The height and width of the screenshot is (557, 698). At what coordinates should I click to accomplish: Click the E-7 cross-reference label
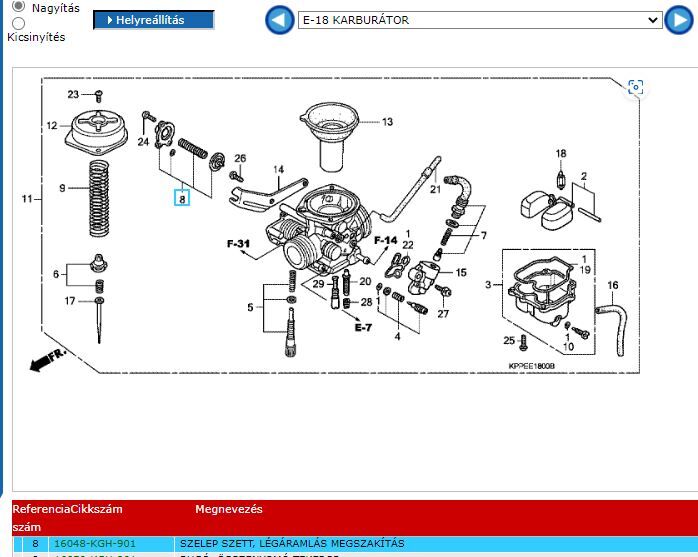(x=363, y=328)
